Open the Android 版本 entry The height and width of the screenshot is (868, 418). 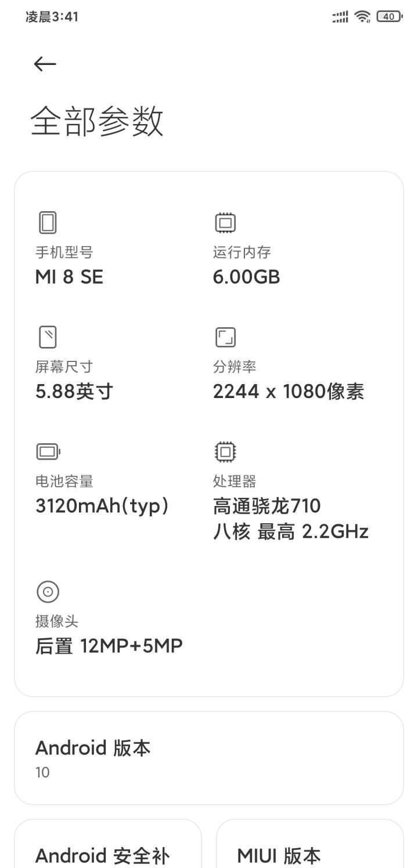pyautogui.click(x=209, y=758)
